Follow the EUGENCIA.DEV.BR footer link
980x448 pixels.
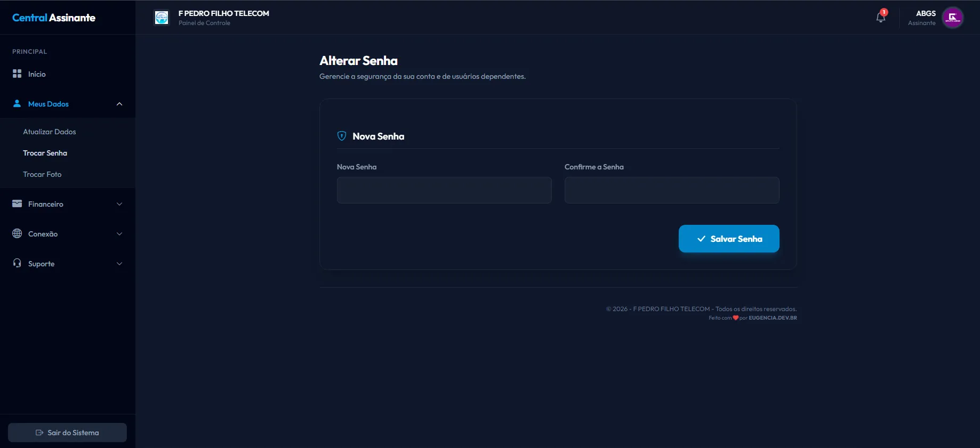tap(773, 318)
